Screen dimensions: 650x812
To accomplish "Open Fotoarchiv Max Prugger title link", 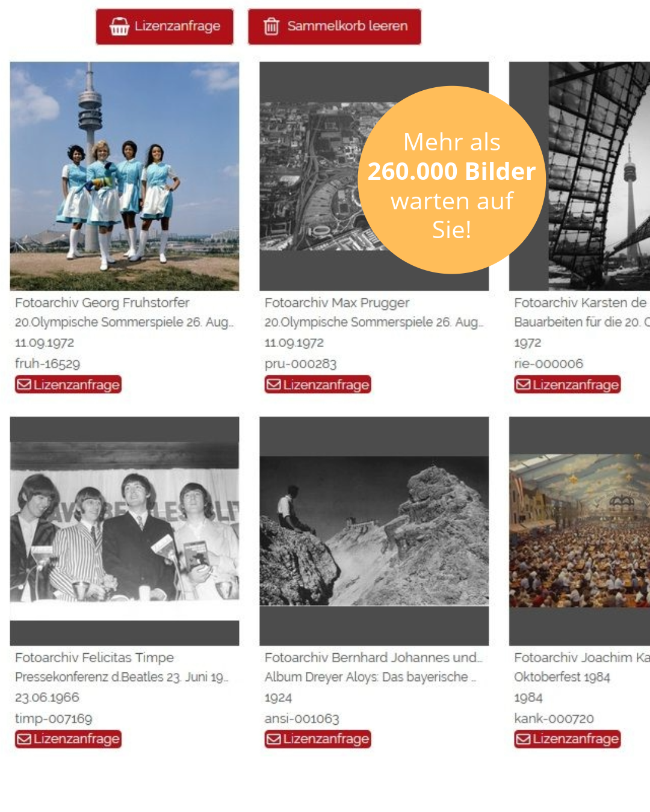I will click(x=337, y=303).
